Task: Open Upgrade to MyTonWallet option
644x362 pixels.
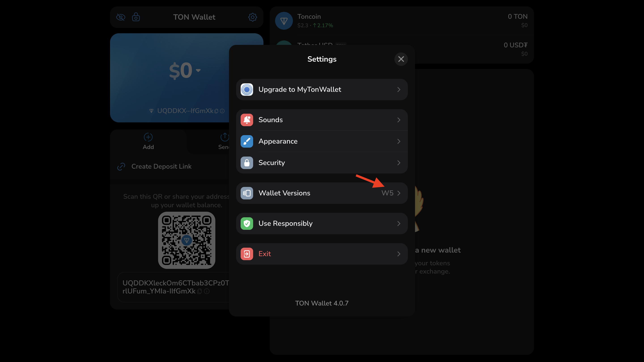Action: (322, 89)
